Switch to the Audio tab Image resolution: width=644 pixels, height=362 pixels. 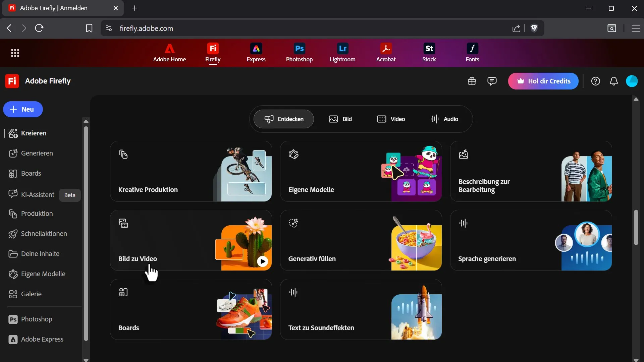coord(444,119)
